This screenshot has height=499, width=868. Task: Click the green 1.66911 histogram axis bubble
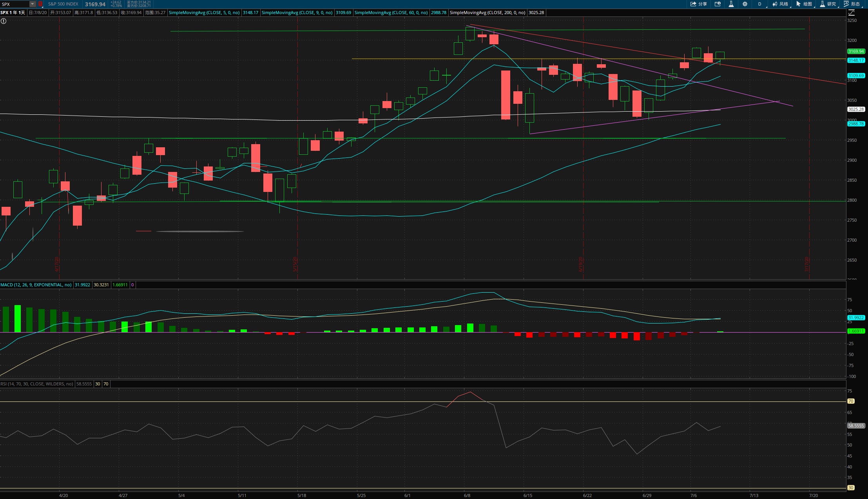tap(856, 331)
